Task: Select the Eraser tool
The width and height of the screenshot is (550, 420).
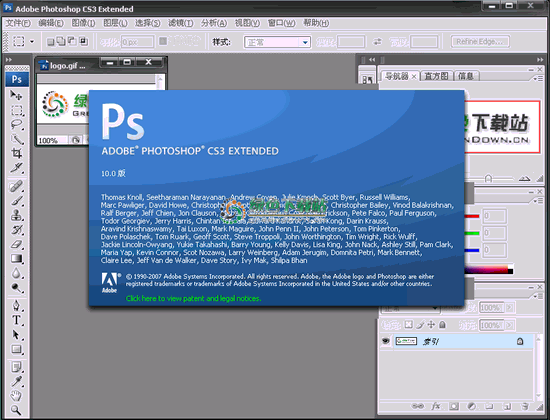Action: pyautogui.click(x=16, y=244)
